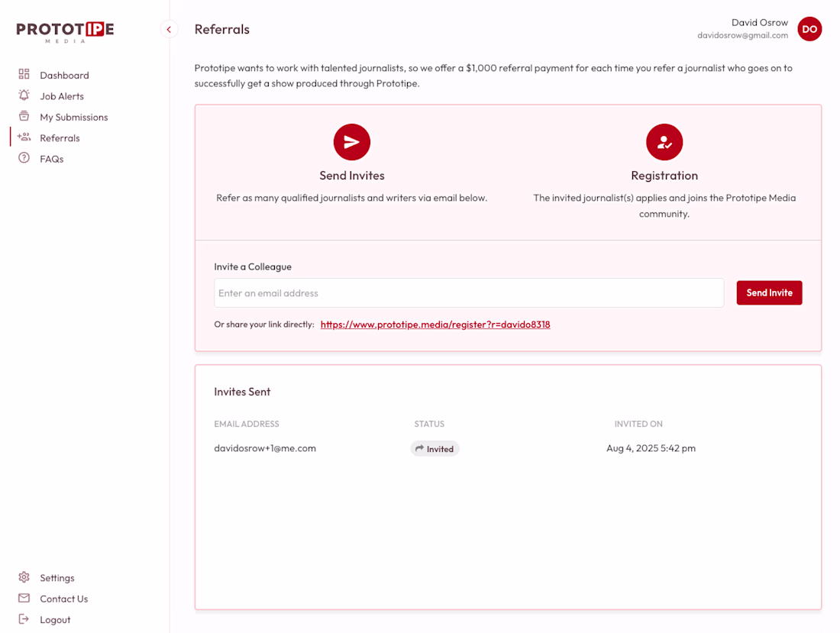Screen dimensions: 840x633
Task: Click the arrow icon in Invited badge
Action: point(419,449)
